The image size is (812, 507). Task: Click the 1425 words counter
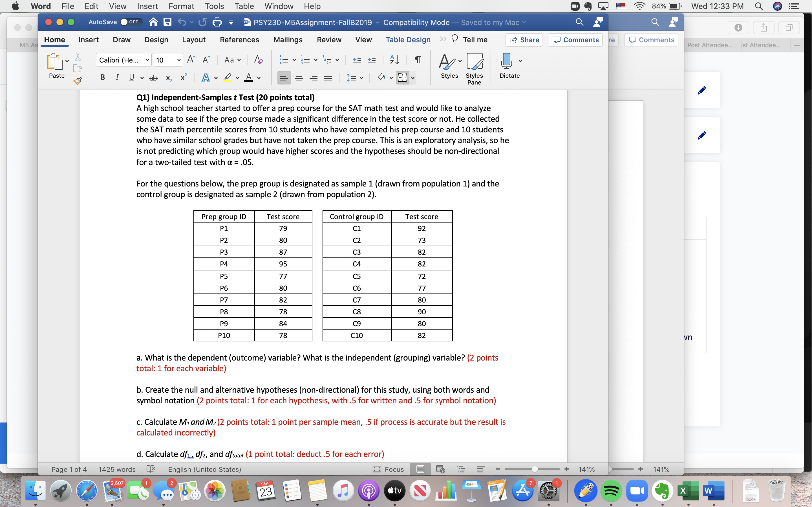pyautogui.click(x=116, y=469)
